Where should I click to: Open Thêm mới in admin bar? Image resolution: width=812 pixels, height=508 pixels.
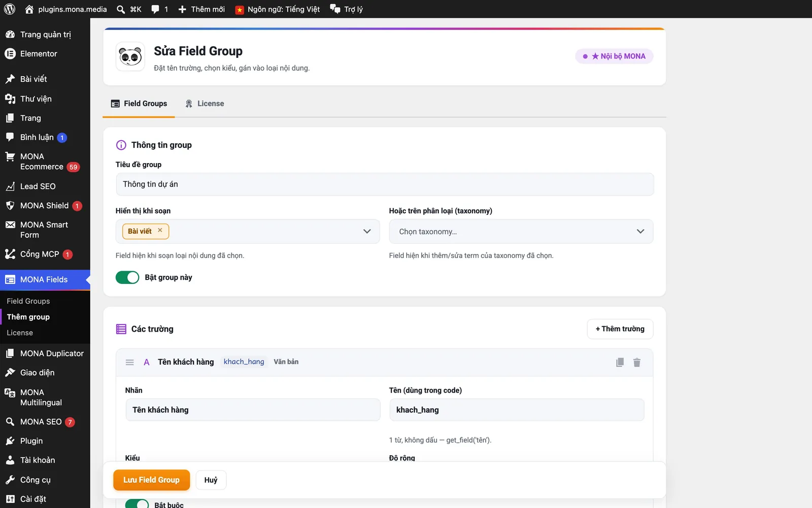coord(201,9)
